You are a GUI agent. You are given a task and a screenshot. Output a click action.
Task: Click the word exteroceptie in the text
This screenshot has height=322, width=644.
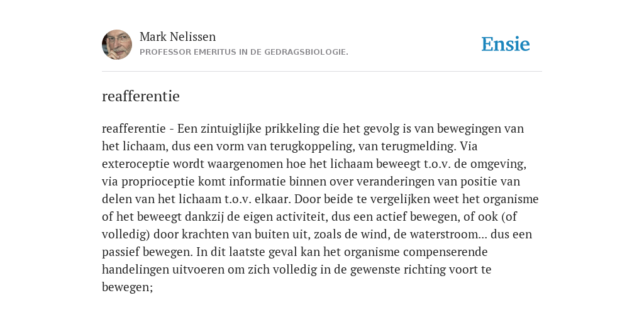(136, 164)
